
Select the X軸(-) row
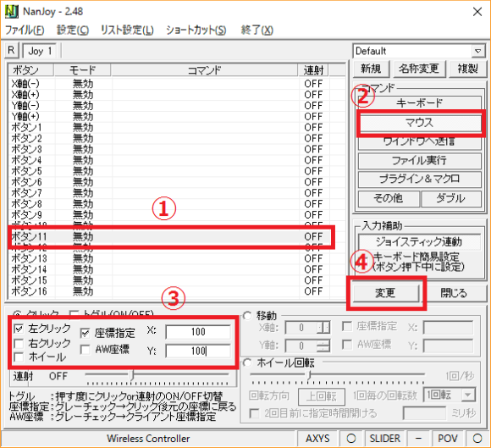tap(177, 84)
